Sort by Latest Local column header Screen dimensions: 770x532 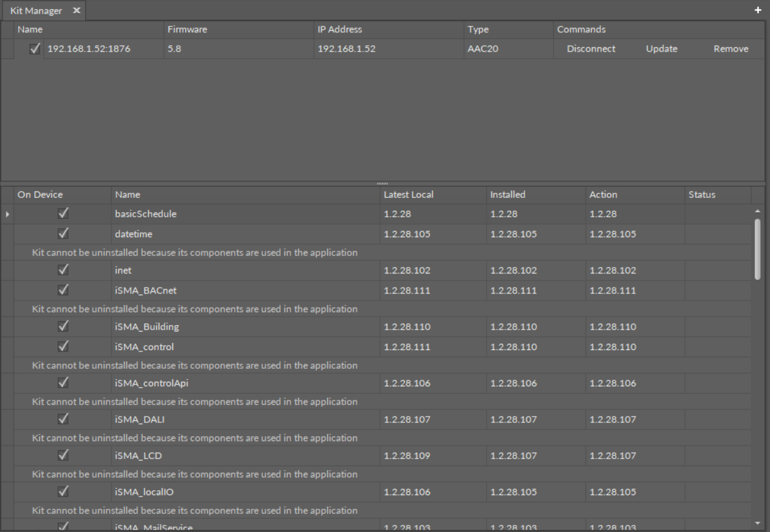[408, 194]
